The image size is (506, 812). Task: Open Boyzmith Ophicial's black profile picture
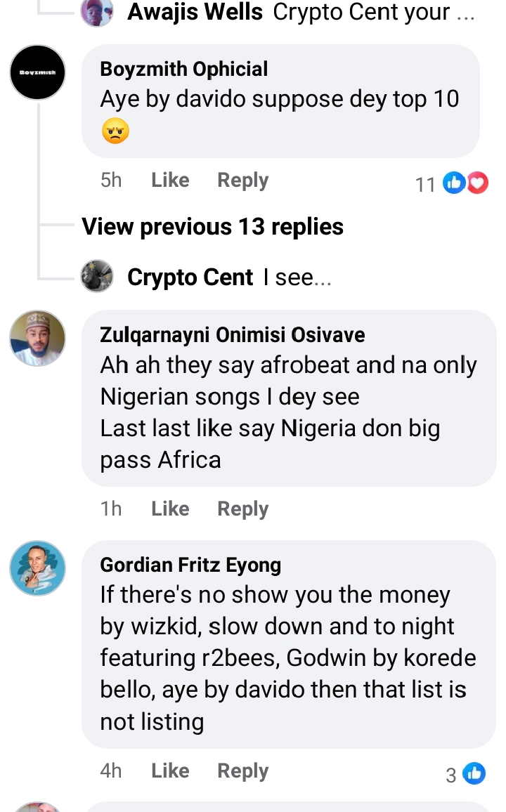pyautogui.click(x=37, y=72)
